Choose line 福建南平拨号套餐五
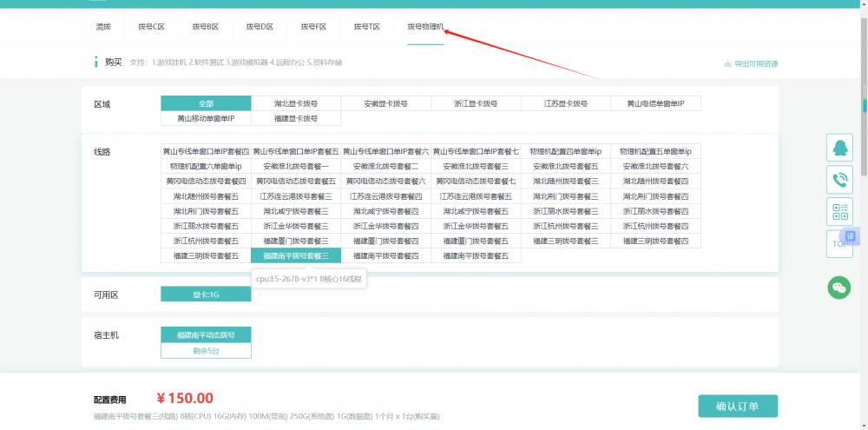 476,256
